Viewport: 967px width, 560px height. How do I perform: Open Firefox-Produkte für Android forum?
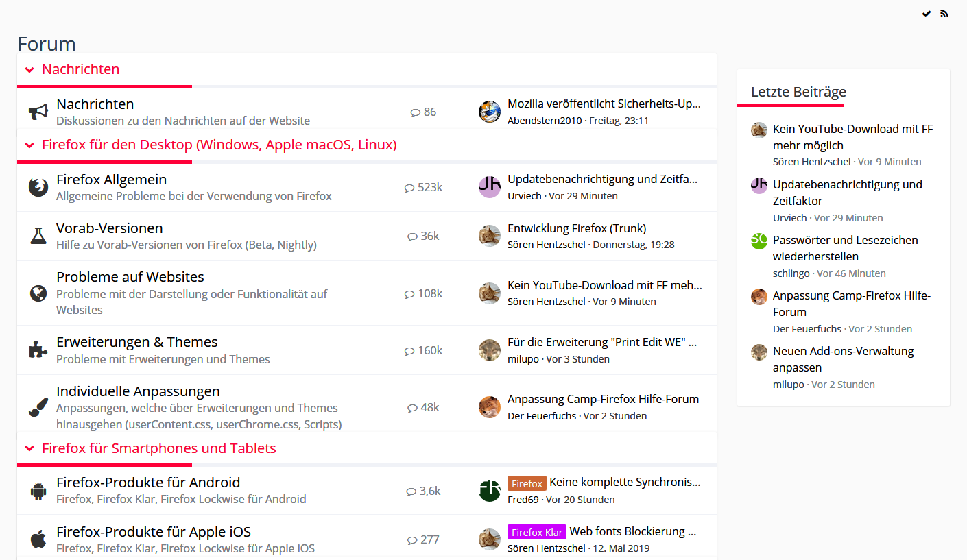(x=148, y=483)
